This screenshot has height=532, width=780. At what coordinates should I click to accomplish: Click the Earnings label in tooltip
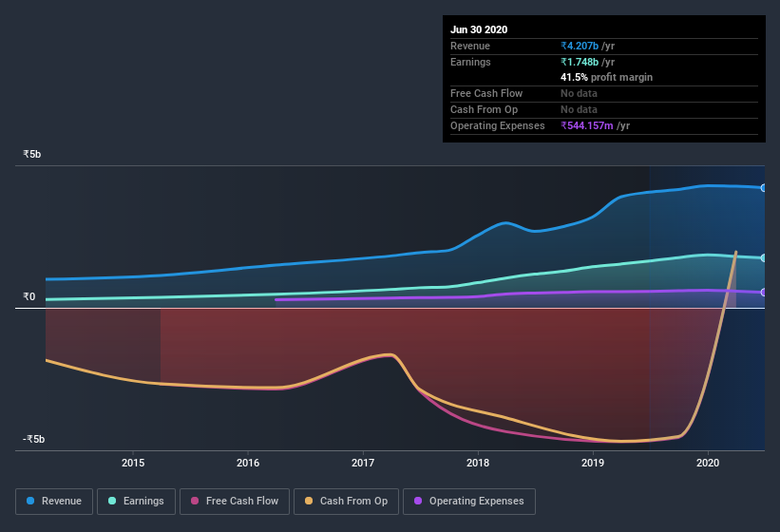(x=470, y=62)
